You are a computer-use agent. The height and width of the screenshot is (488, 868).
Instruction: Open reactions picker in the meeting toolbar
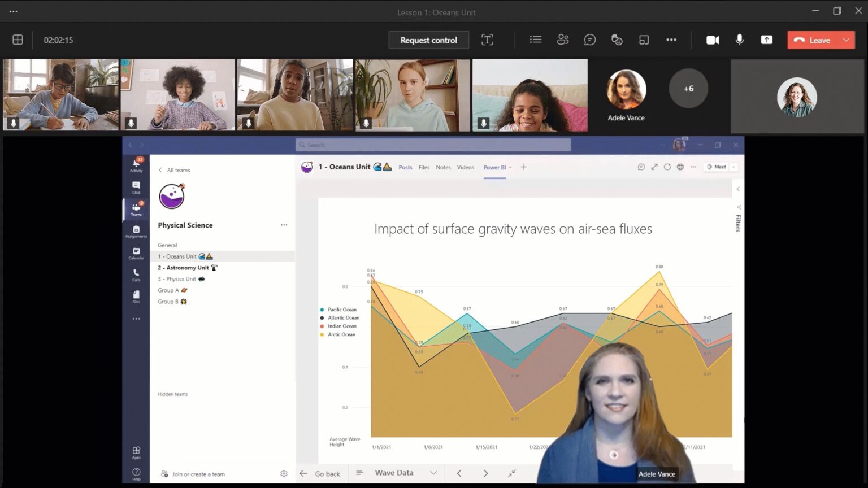(617, 40)
